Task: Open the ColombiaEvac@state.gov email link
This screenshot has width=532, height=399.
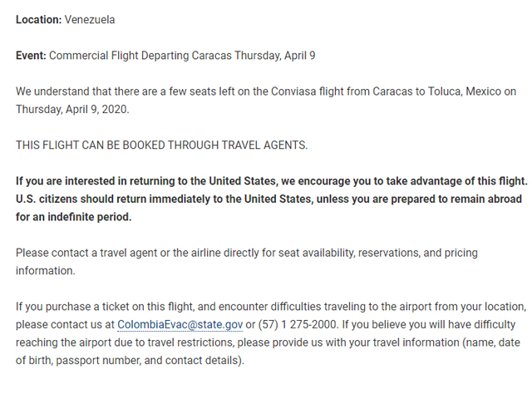Action: pyautogui.click(x=180, y=324)
